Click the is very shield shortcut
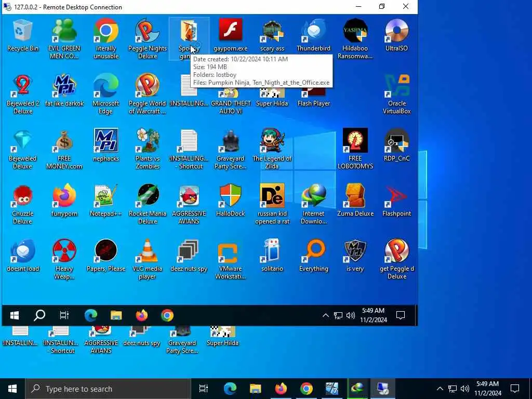The width and height of the screenshot is (532, 399). coord(355,256)
